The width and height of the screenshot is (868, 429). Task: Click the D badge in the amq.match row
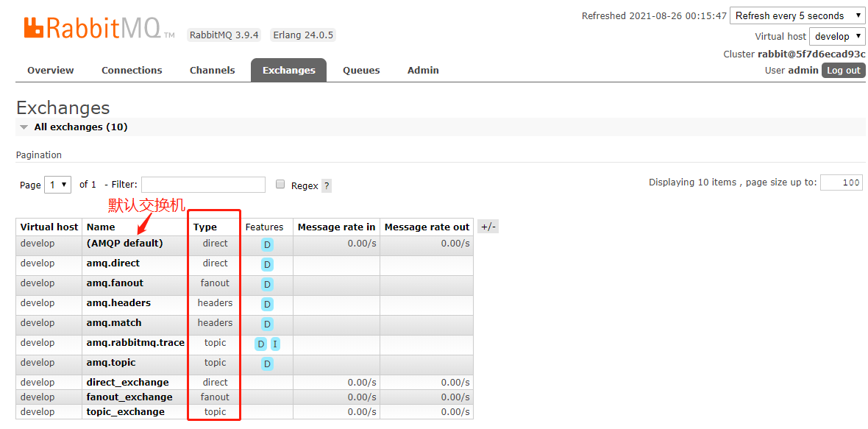tap(267, 325)
